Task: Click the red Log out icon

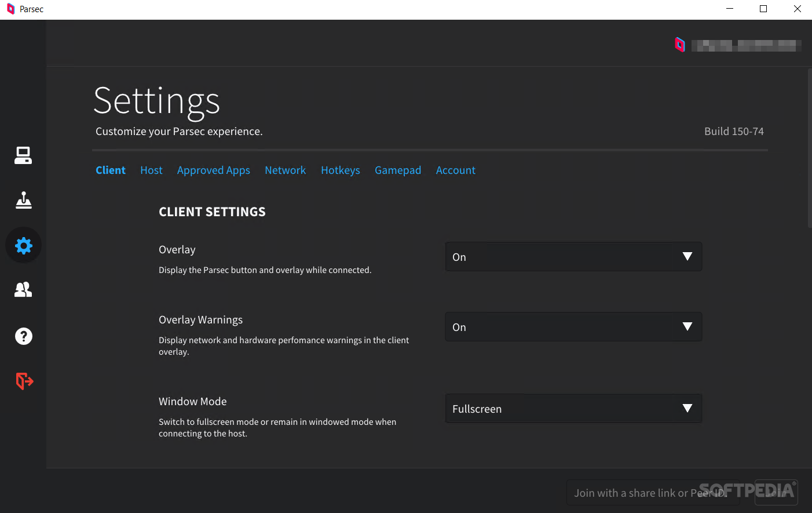Action: coord(24,381)
